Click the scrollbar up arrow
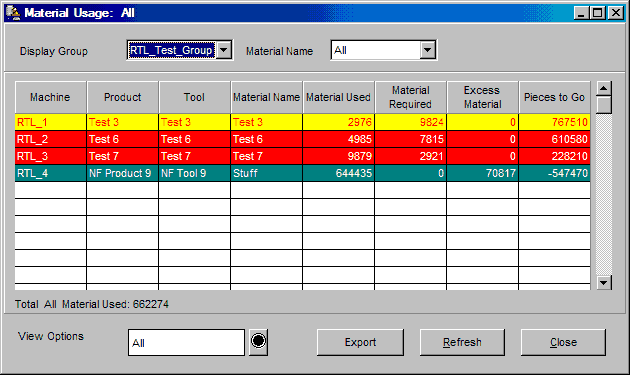The width and height of the screenshot is (630, 375). (x=604, y=88)
